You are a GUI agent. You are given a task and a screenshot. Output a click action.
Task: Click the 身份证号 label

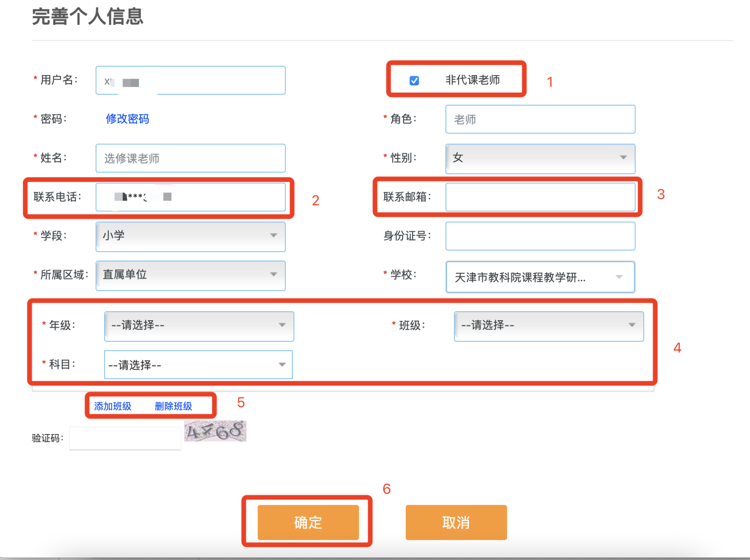click(407, 236)
